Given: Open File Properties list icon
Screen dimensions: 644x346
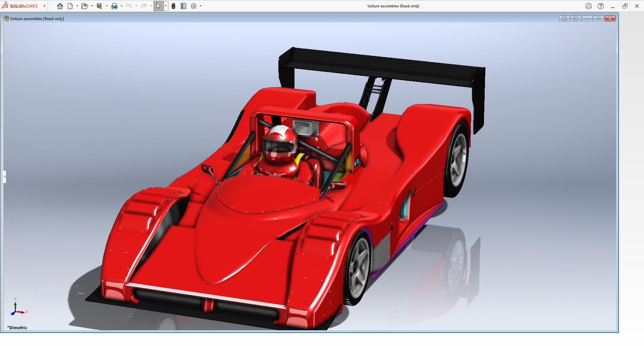Looking at the screenshot, I should click(x=183, y=6).
